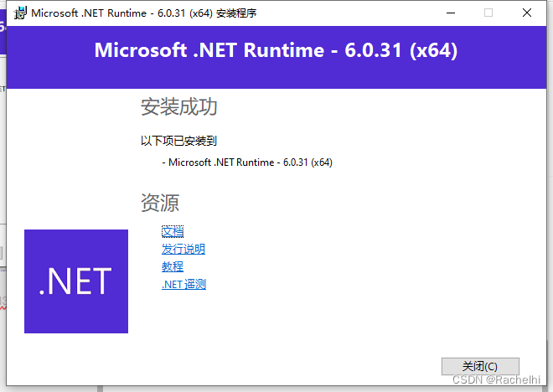This screenshot has height=392, width=553.
Task: Click the 关闭(C) button
Action: click(x=480, y=366)
